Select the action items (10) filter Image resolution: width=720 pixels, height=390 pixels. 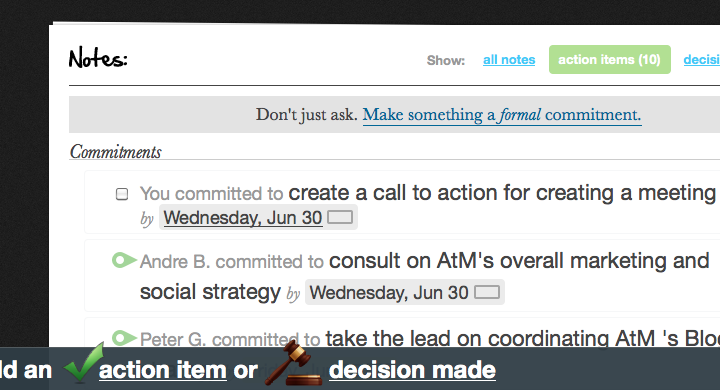pyautogui.click(x=609, y=60)
